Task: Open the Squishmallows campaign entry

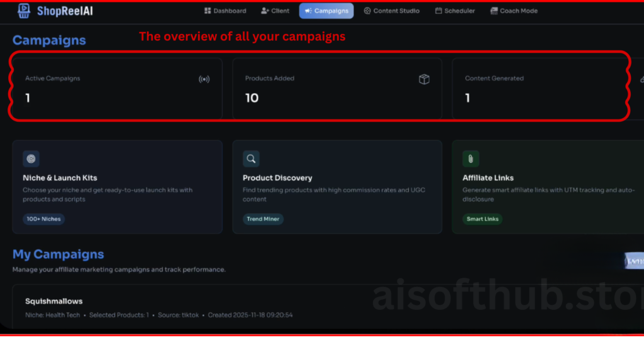Action: (54, 301)
